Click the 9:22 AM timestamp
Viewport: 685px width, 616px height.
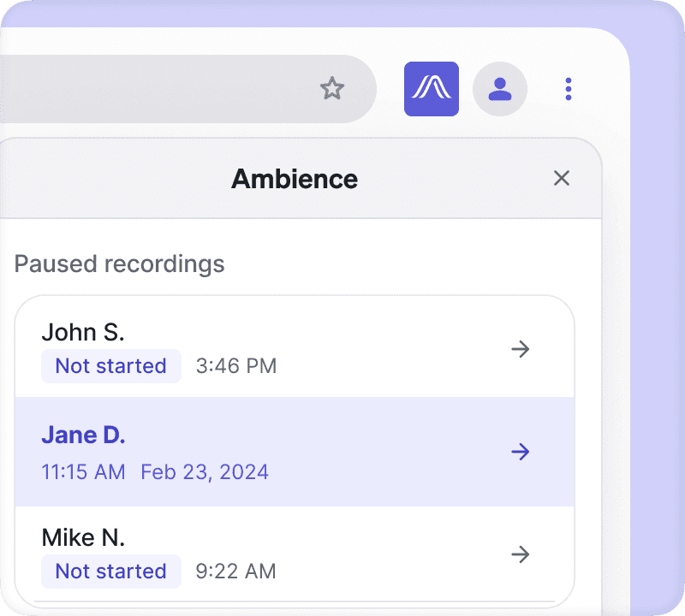pyautogui.click(x=236, y=571)
